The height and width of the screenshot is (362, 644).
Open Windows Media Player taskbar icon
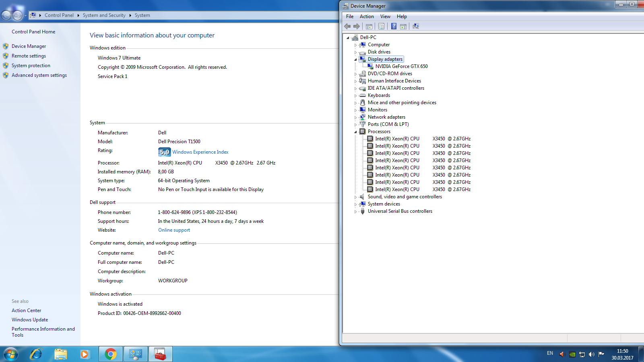click(85, 354)
